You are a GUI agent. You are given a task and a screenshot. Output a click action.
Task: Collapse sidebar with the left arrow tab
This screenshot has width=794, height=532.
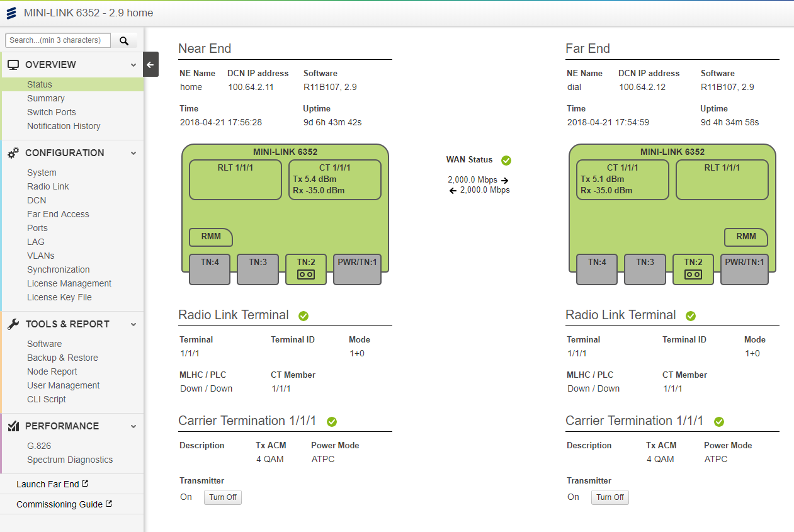[150, 64]
